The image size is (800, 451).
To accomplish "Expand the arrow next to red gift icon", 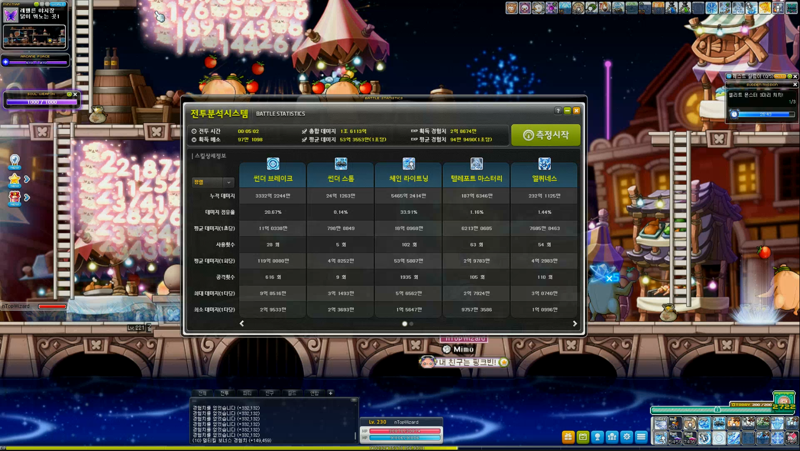I will (27, 197).
